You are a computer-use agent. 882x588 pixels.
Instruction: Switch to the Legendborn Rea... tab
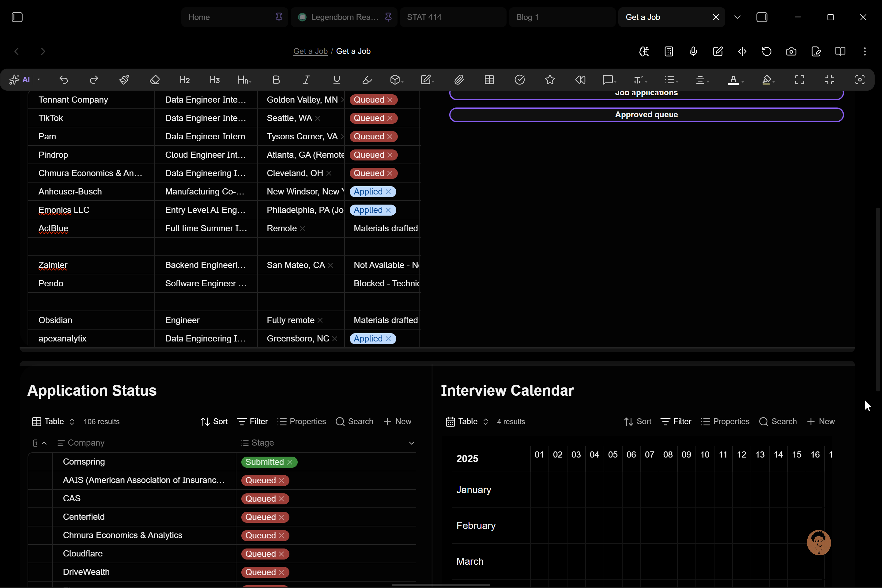tap(344, 17)
